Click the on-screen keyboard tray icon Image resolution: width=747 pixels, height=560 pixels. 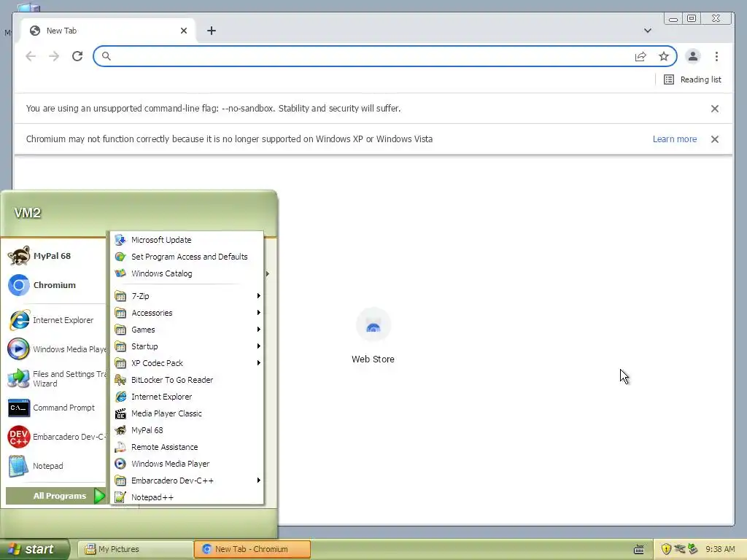click(x=639, y=550)
